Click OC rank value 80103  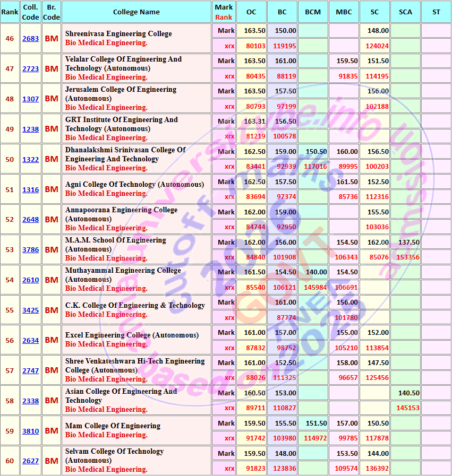(x=255, y=46)
